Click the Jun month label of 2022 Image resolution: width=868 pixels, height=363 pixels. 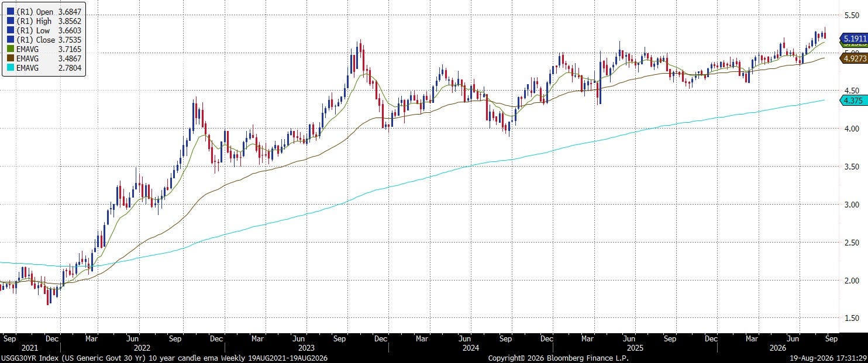[x=132, y=338]
